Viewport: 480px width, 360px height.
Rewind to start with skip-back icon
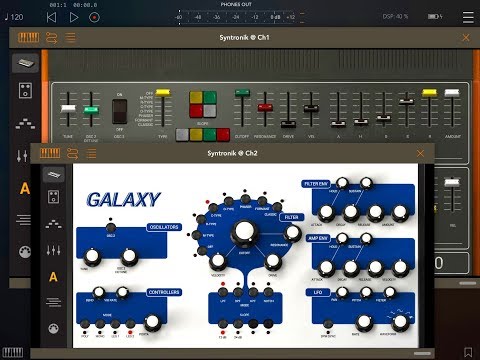pos(51,17)
